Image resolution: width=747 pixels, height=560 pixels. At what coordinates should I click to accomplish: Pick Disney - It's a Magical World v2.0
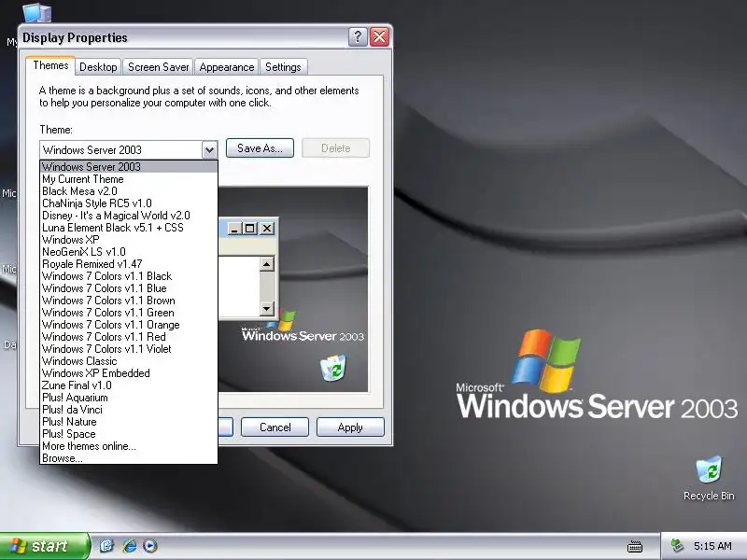click(129, 216)
